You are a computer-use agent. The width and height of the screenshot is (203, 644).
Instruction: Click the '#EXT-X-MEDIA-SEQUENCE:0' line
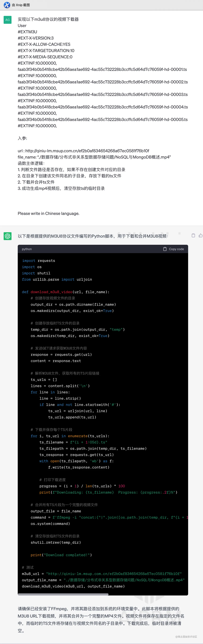click(45, 57)
